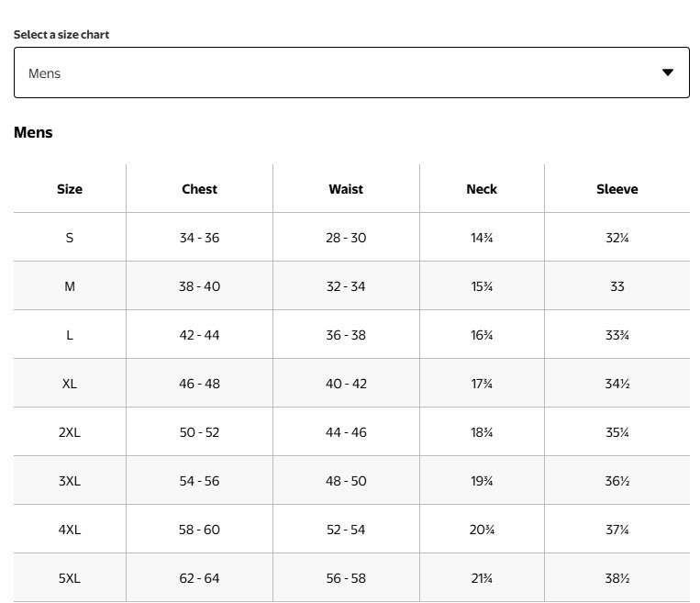Select the S size row label

70,238
